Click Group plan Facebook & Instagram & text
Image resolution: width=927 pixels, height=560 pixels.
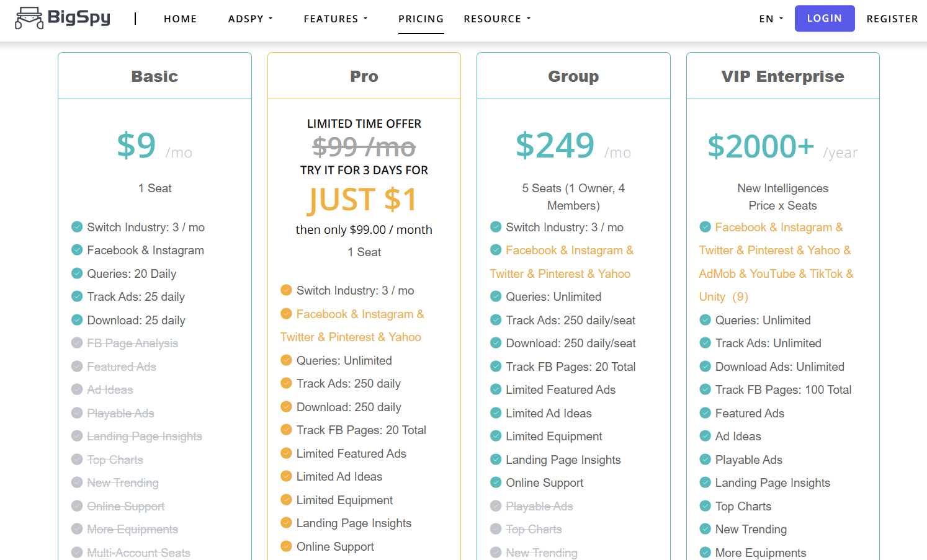570,250
